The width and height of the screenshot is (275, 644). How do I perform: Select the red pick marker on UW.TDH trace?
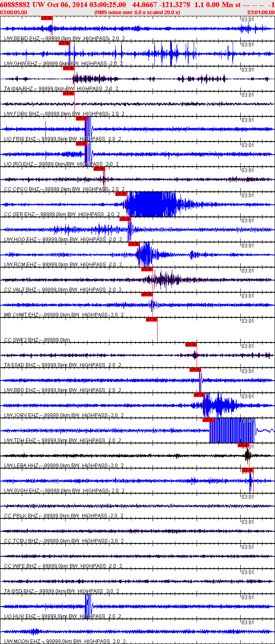(208, 420)
